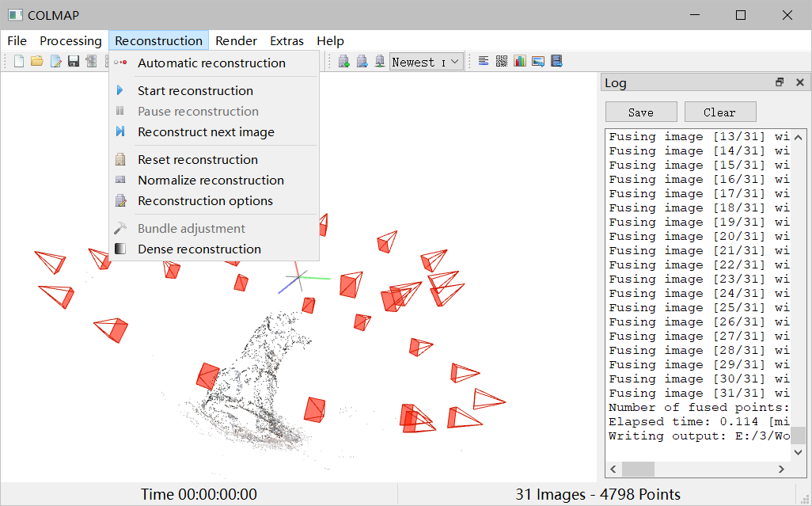Image resolution: width=812 pixels, height=506 pixels.
Task: Click log scrollbar up arrow
Action: point(798,137)
